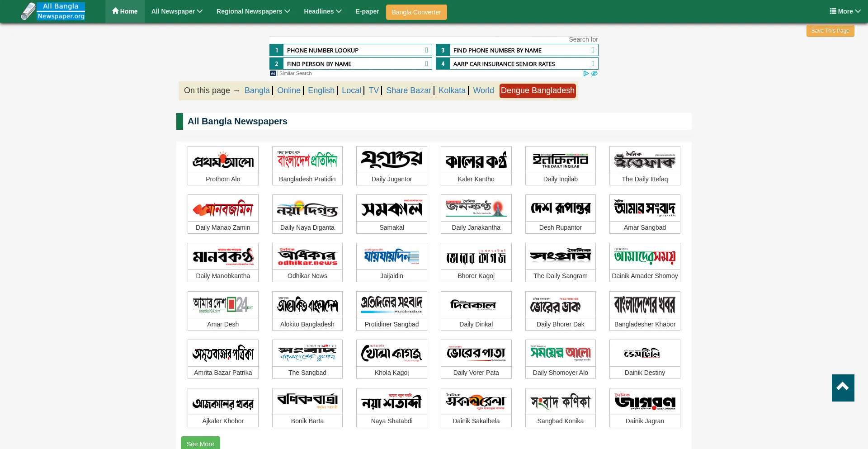Click the Save This Page button
Viewport: 868px width, 449px height.
(x=830, y=31)
